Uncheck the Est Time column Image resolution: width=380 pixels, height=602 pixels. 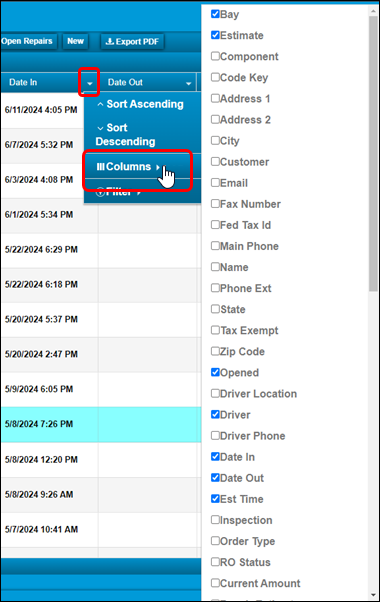(215, 499)
